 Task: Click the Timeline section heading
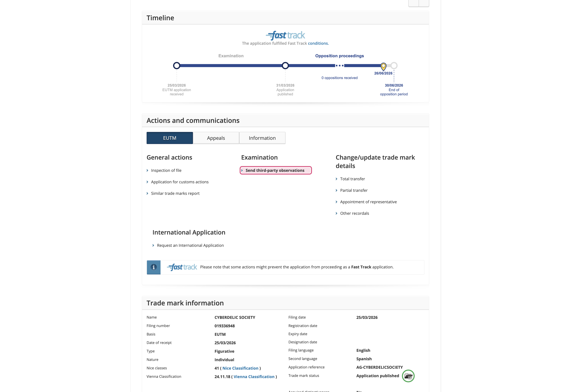tap(160, 18)
